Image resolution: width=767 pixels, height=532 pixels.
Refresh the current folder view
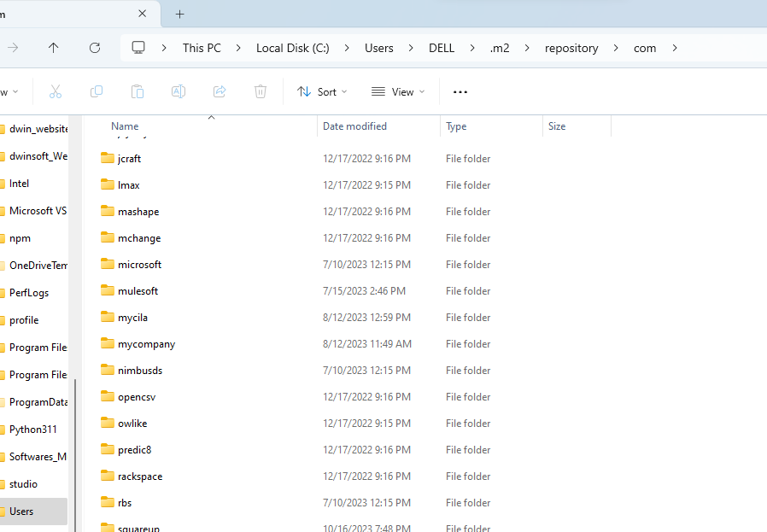click(x=95, y=48)
